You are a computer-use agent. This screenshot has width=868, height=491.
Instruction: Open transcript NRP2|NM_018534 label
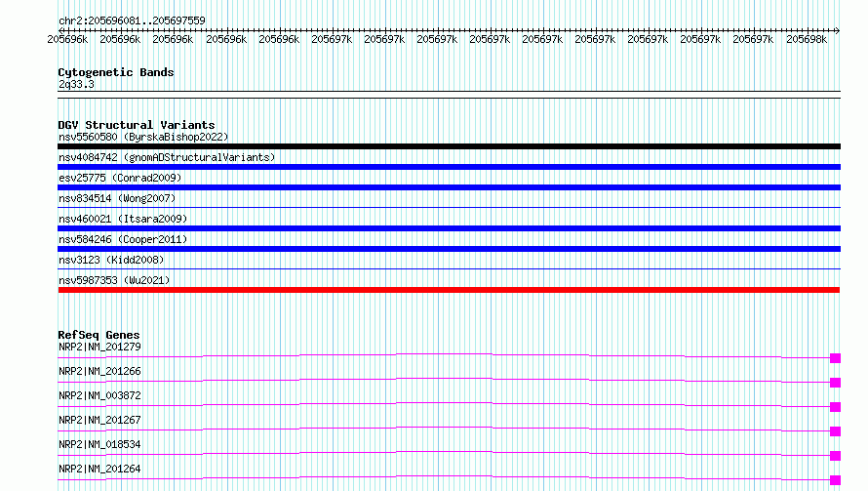[x=99, y=444]
